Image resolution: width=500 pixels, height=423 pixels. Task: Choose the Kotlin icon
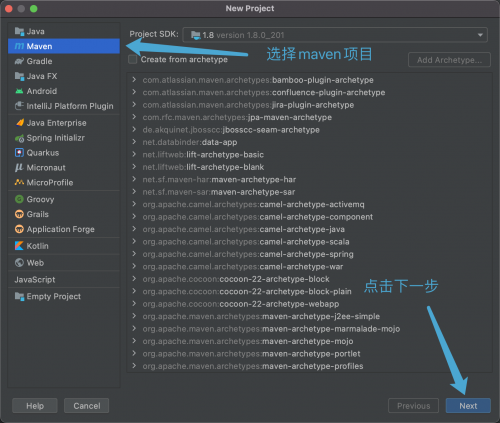tap(19, 246)
